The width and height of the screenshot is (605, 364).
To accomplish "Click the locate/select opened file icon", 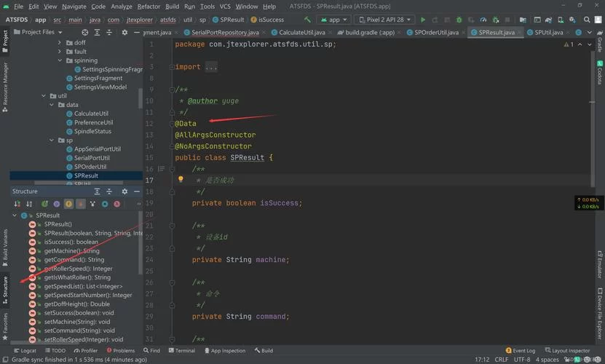I will point(85,33).
